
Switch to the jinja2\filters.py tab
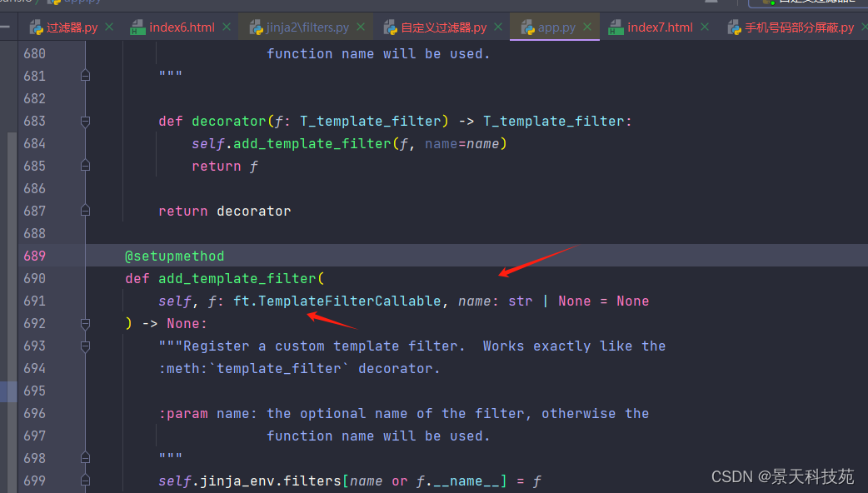click(308, 27)
